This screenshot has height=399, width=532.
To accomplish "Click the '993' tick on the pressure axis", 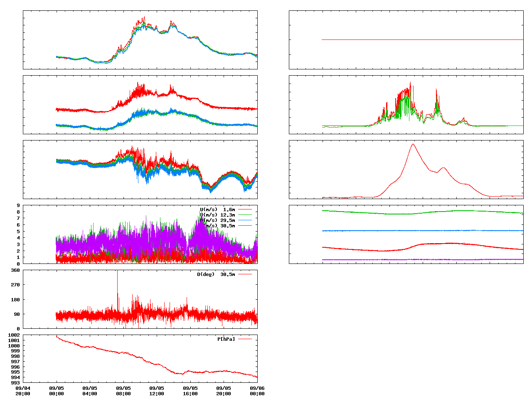I will click(x=15, y=383).
